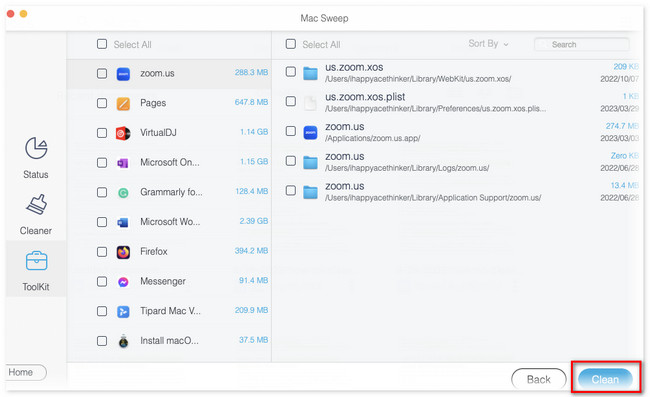
Task: Select the Pages 647.8 MB size
Action: pos(251,102)
